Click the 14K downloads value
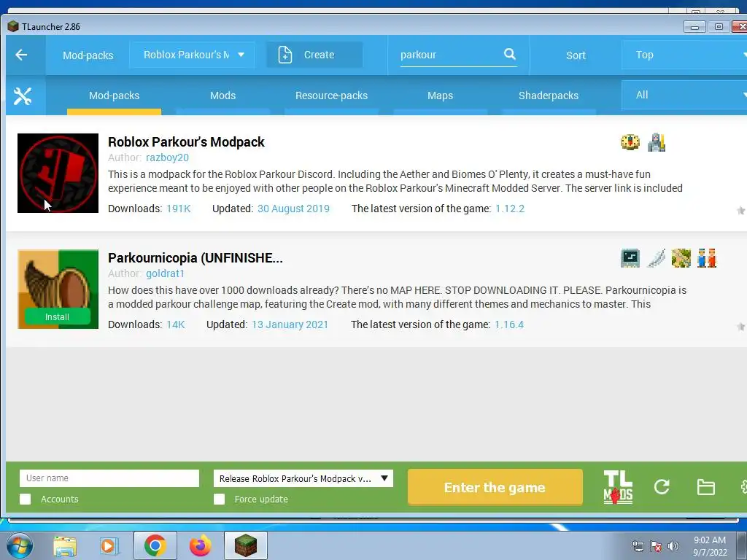 [175, 324]
